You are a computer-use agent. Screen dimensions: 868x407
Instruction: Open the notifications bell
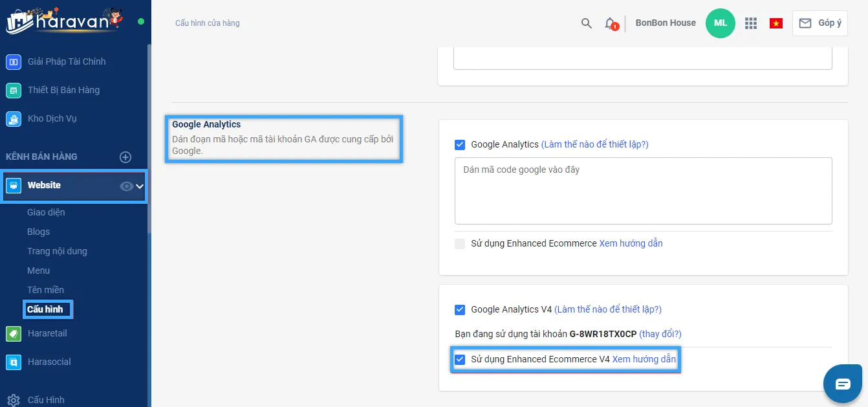[610, 23]
